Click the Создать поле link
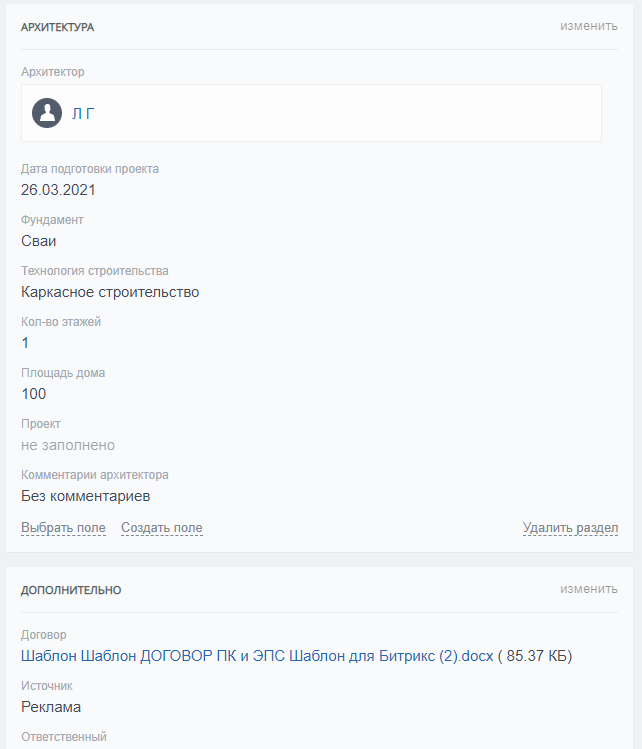 coord(161,528)
